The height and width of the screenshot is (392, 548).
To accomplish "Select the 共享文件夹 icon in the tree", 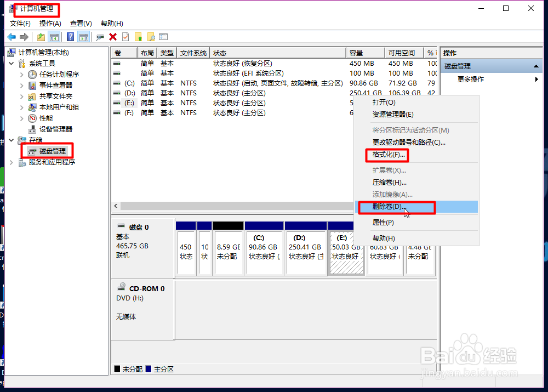I will point(32,96).
